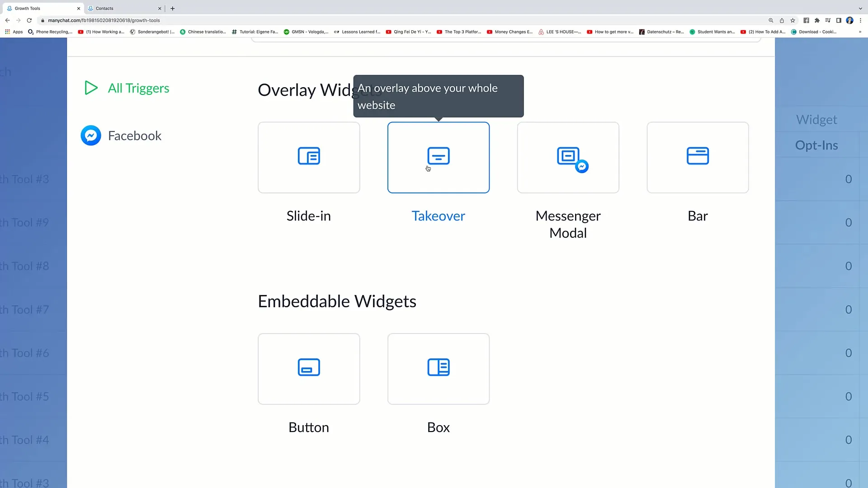Click the Messenger Modal label
The height and width of the screenshot is (488, 868).
pyautogui.click(x=568, y=225)
